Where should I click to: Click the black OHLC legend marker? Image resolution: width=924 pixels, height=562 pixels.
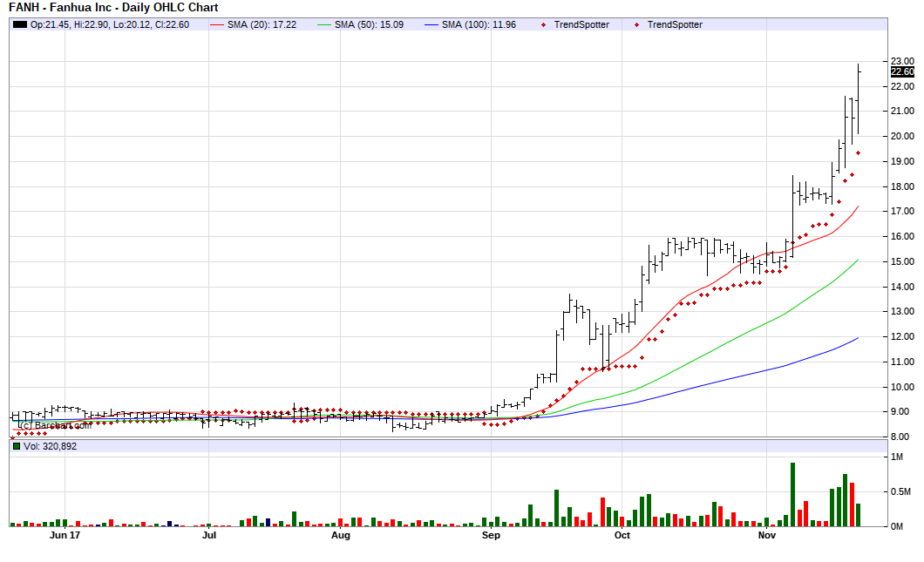pos(20,24)
